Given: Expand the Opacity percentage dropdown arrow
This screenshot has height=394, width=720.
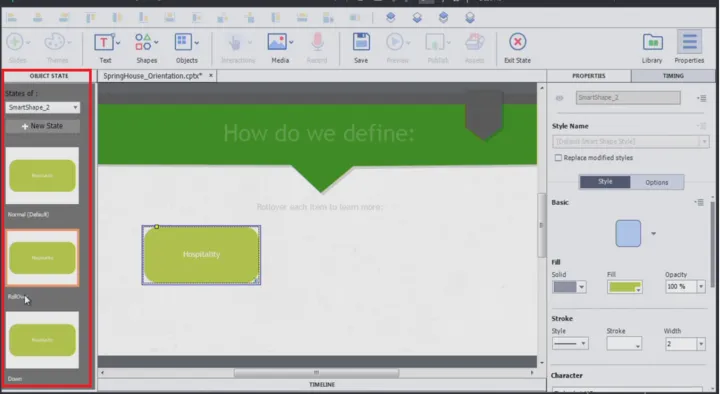Looking at the screenshot, I should tap(701, 287).
